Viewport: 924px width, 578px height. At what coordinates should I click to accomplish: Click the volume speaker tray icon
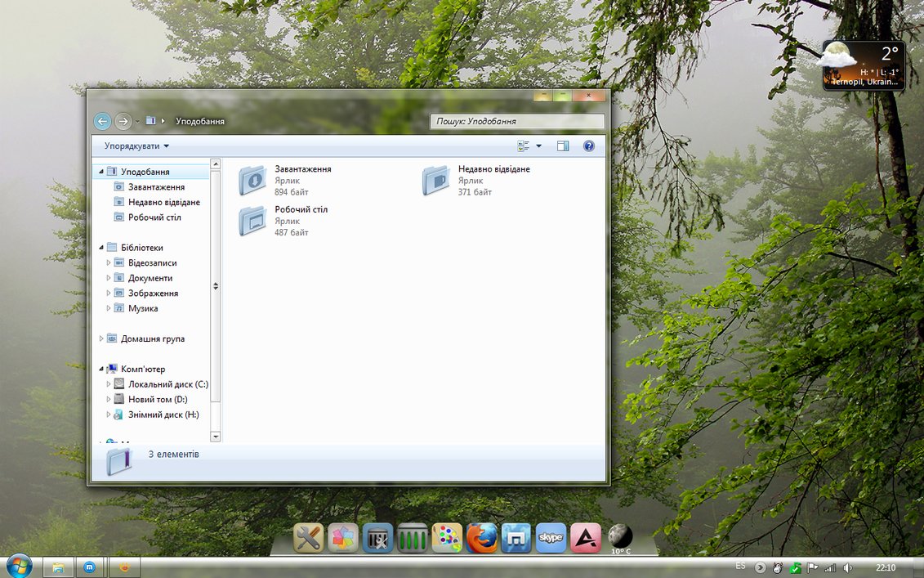pyautogui.click(x=848, y=567)
